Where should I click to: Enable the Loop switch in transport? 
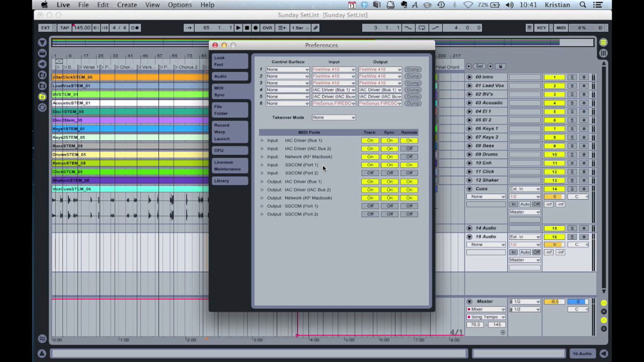pos(422,28)
